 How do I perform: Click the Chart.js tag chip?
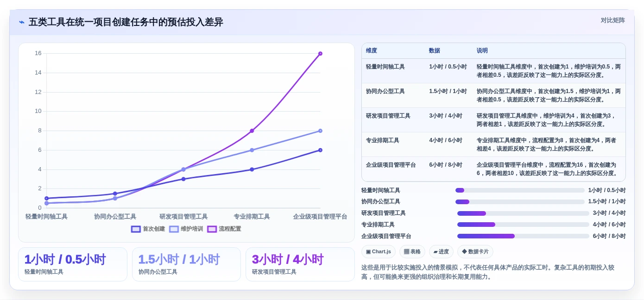pos(378,252)
